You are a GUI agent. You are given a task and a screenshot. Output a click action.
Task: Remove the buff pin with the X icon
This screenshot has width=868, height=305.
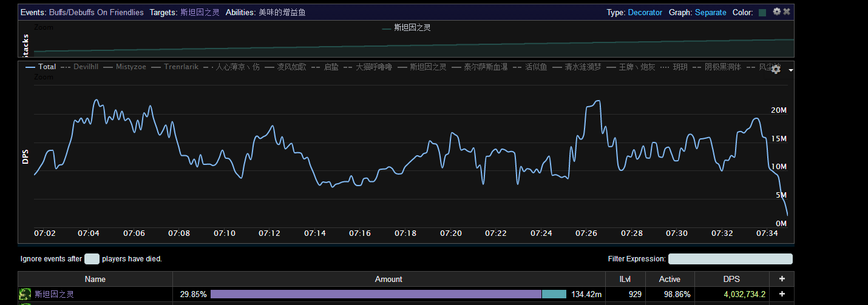(787, 12)
